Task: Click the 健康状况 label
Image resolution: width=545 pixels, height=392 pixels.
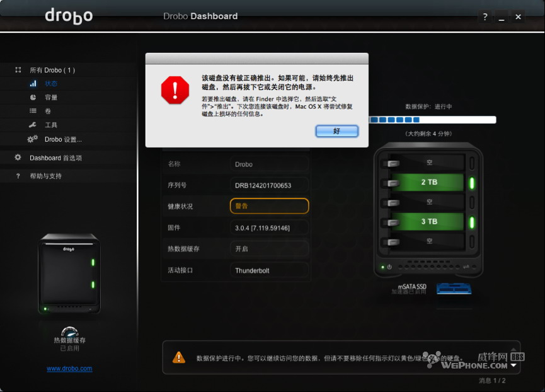Action: [180, 207]
